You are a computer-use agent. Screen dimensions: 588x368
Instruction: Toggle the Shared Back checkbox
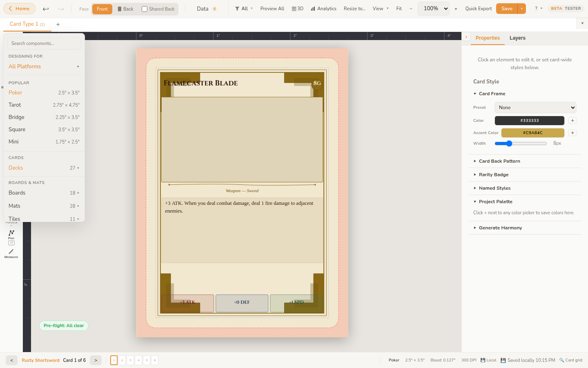click(145, 9)
